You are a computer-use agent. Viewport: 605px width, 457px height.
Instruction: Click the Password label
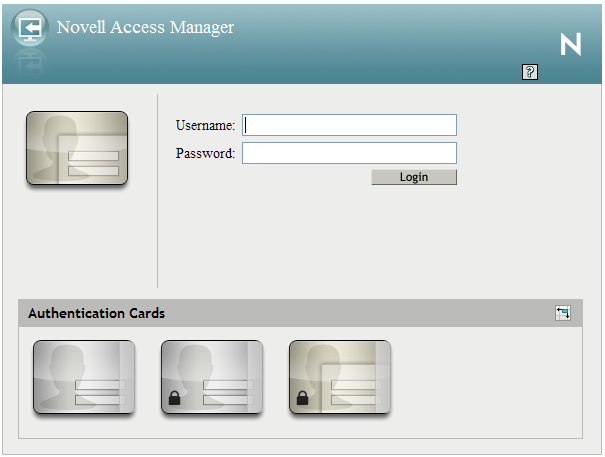click(x=205, y=153)
